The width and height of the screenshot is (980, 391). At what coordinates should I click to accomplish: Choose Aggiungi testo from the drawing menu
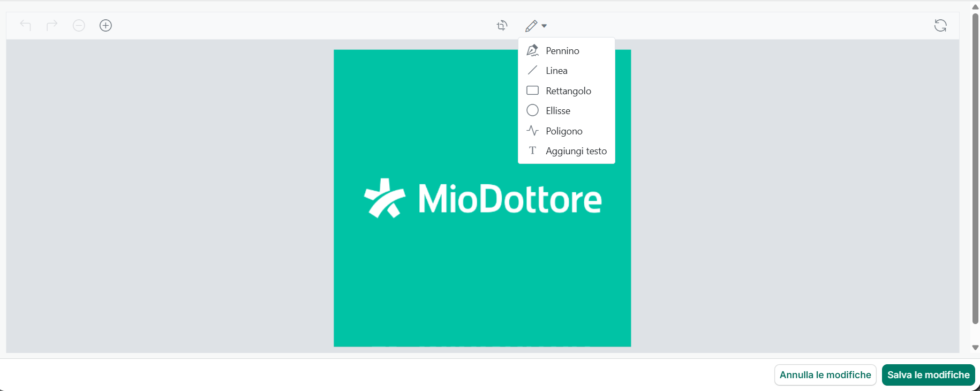(x=567, y=151)
